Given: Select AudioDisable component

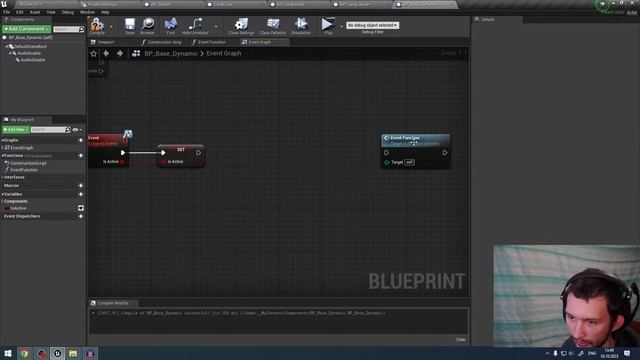Looking at the screenshot, I should click(x=33, y=60).
